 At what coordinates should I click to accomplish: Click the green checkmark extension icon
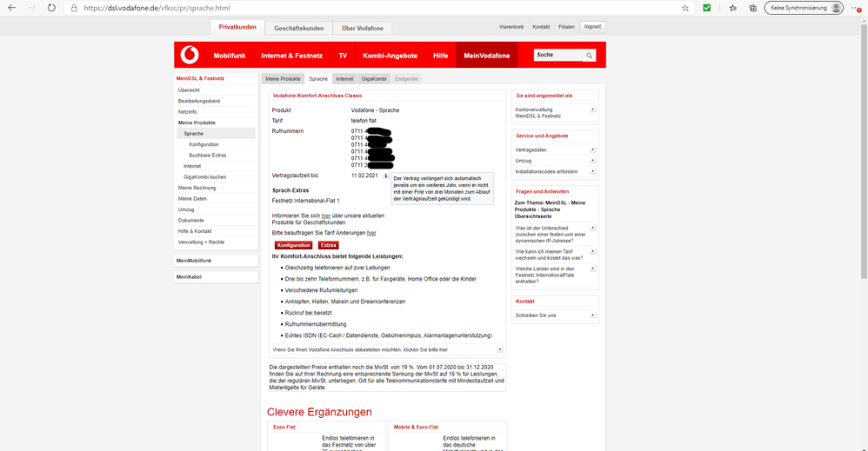[x=707, y=8]
